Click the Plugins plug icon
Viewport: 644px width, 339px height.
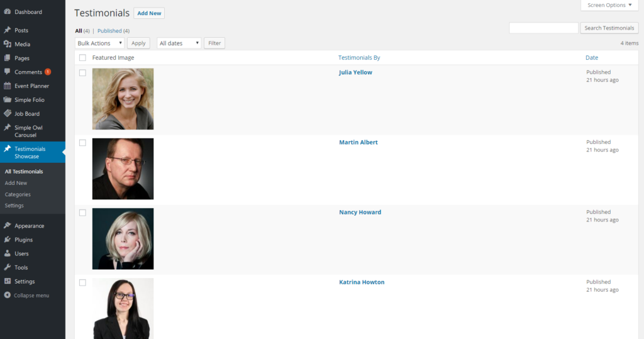click(8, 240)
